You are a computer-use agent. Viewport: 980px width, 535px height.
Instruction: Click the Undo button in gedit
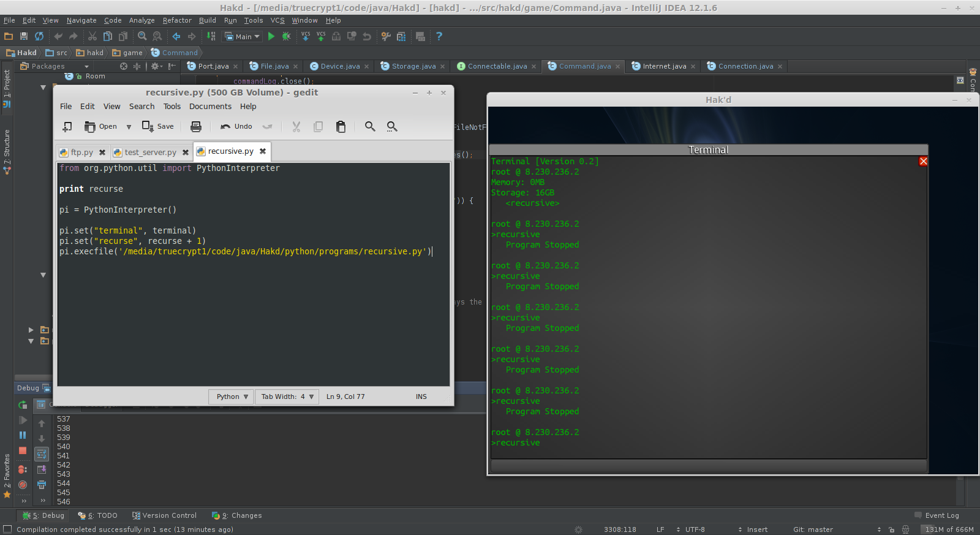pyautogui.click(x=236, y=127)
